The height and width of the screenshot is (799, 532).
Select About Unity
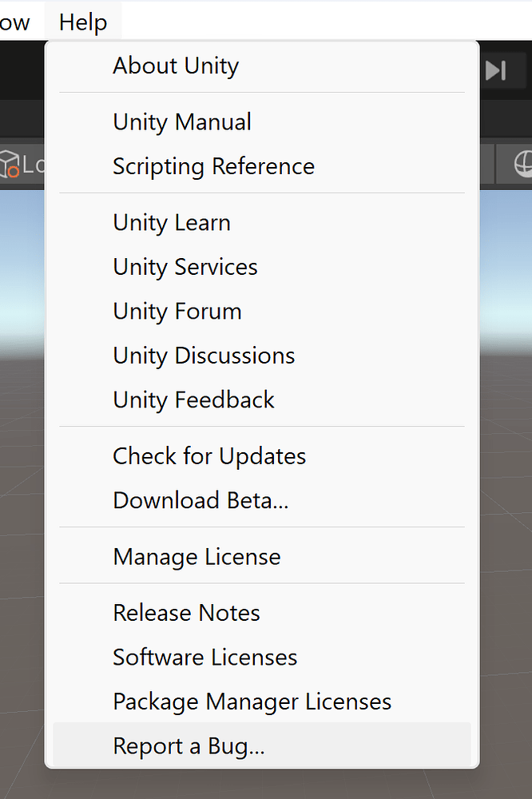[175, 66]
